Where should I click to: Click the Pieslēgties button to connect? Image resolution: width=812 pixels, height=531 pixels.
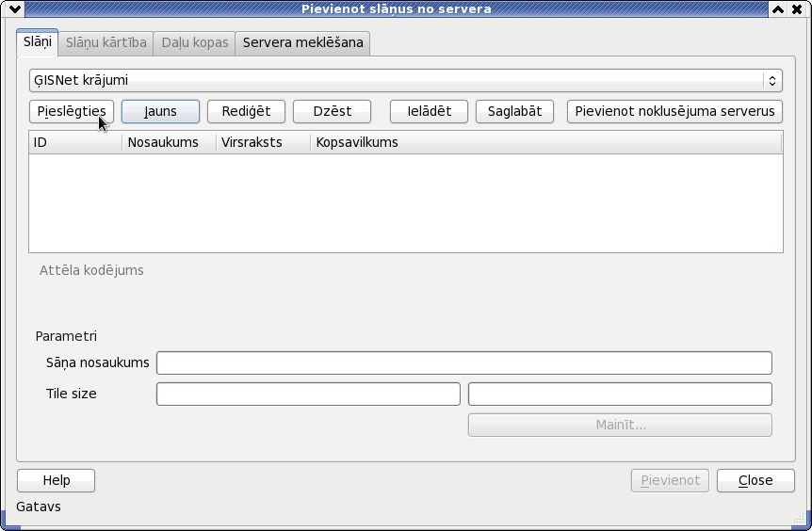pos(72,111)
